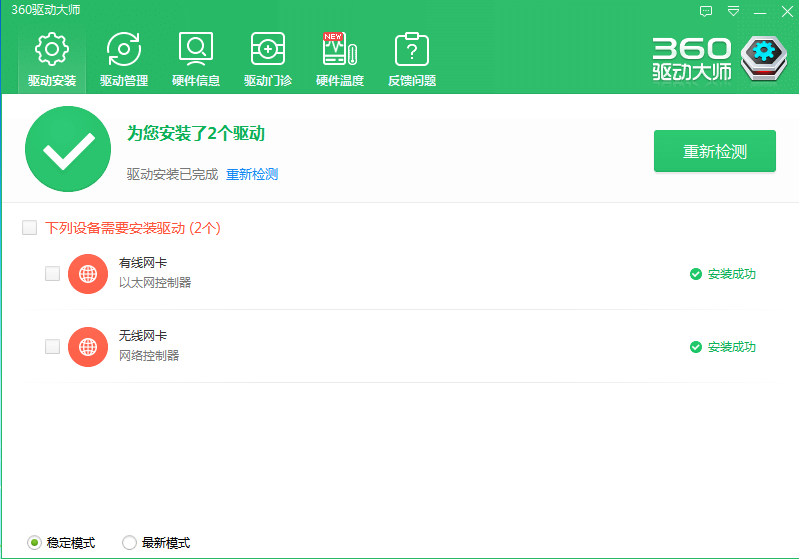Click the title bar message bubble icon
The height and width of the screenshot is (559, 799).
point(706,11)
